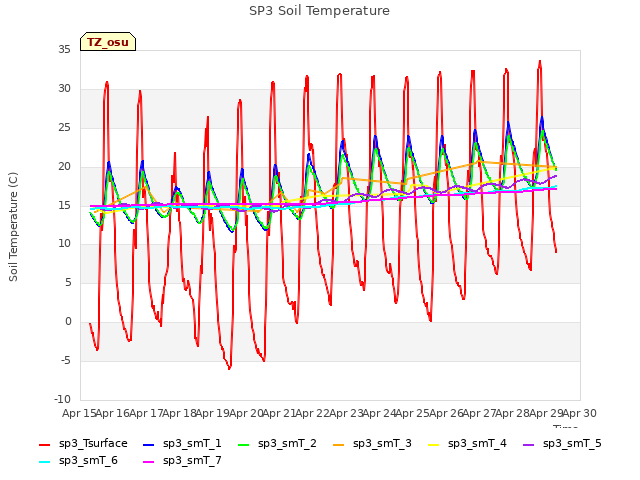The image size is (640, 480).
Task: Click the Apr 15 x-axis tick label
Action: point(79,413)
